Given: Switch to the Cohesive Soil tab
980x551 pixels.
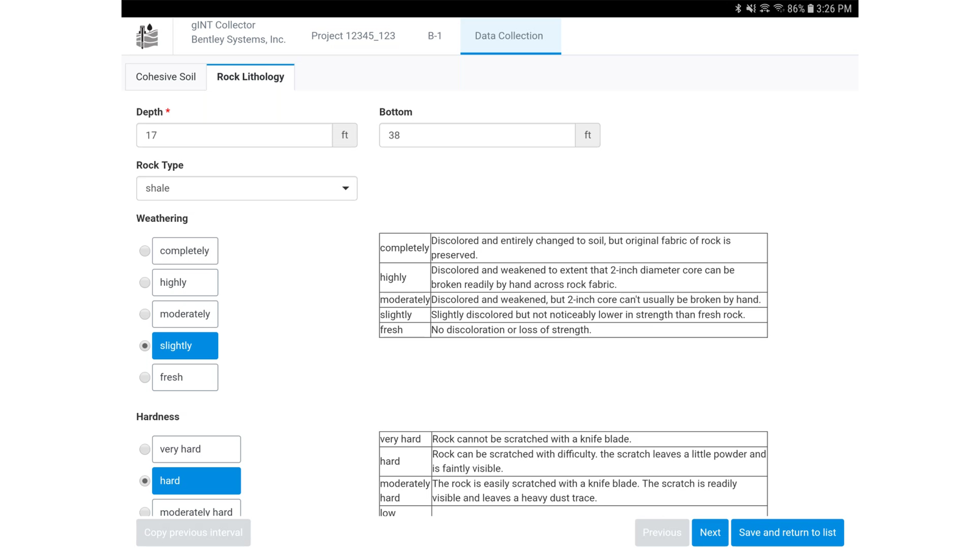Looking at the screenshot, I should pyautogui.click(x=165, y=77).
